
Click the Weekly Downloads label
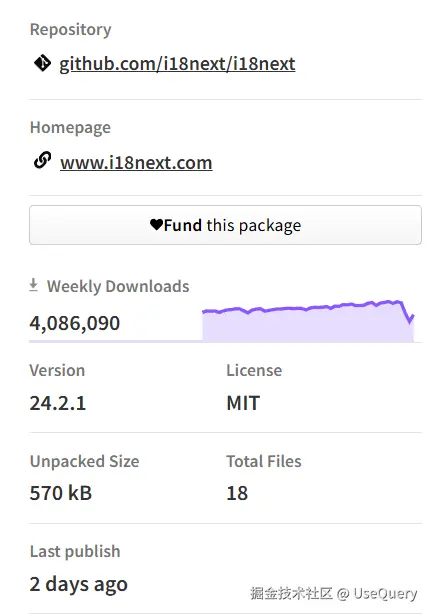click(x=118, y=286)
